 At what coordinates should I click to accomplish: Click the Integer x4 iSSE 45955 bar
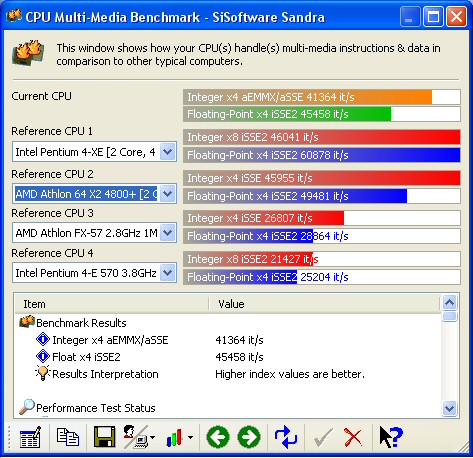pyautogui.click(x=322, y=178)
